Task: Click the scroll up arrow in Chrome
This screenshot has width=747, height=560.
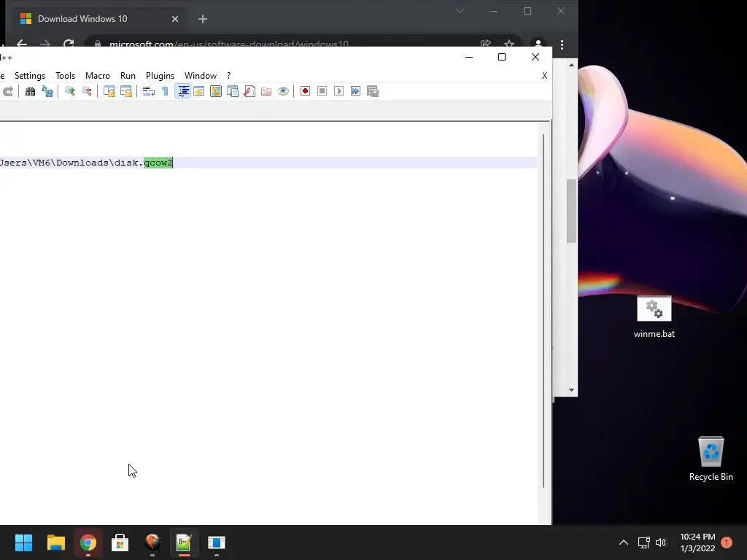Action: (571, 65)
